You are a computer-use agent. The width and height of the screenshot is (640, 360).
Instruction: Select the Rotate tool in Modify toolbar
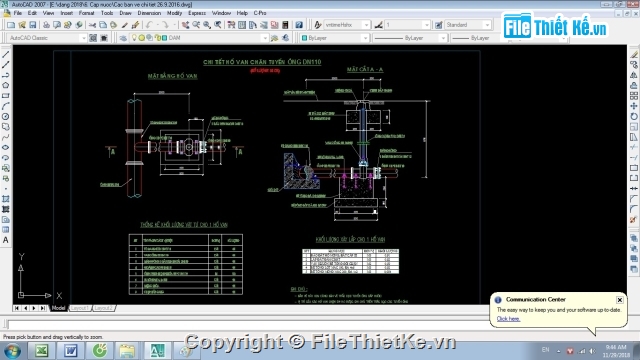point(633,116)
